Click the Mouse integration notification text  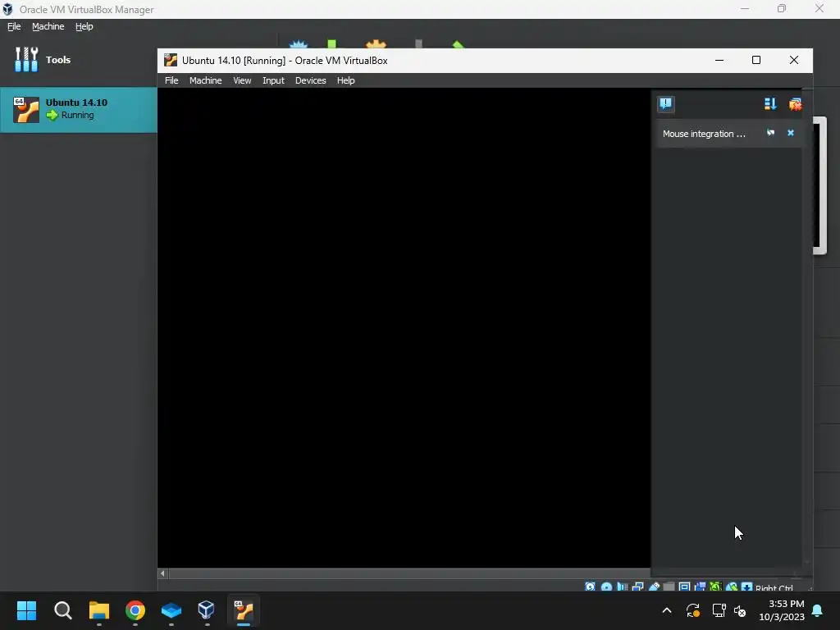[x=703, y=134]
